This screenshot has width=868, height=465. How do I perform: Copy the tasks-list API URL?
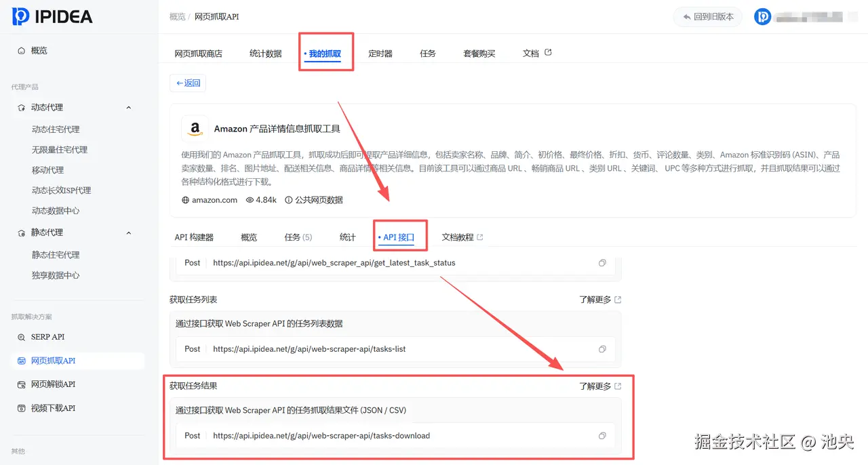[x=602, y=349]
